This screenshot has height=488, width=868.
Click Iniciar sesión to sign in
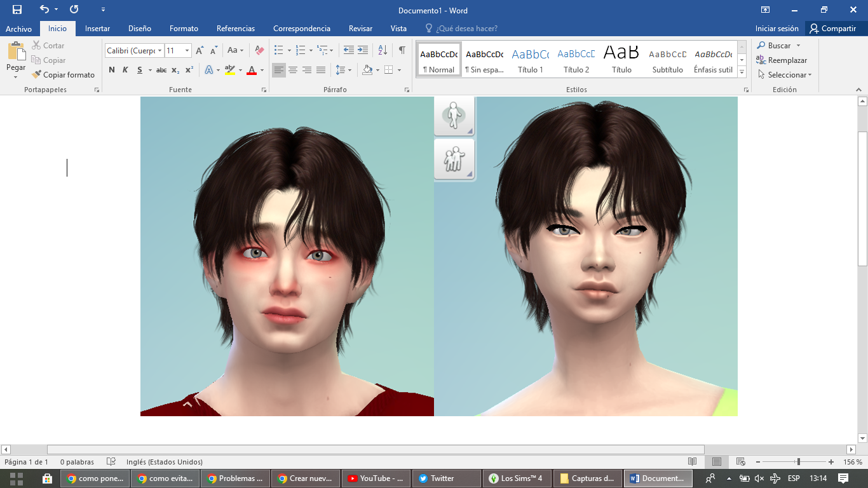[x=777, y=29]
